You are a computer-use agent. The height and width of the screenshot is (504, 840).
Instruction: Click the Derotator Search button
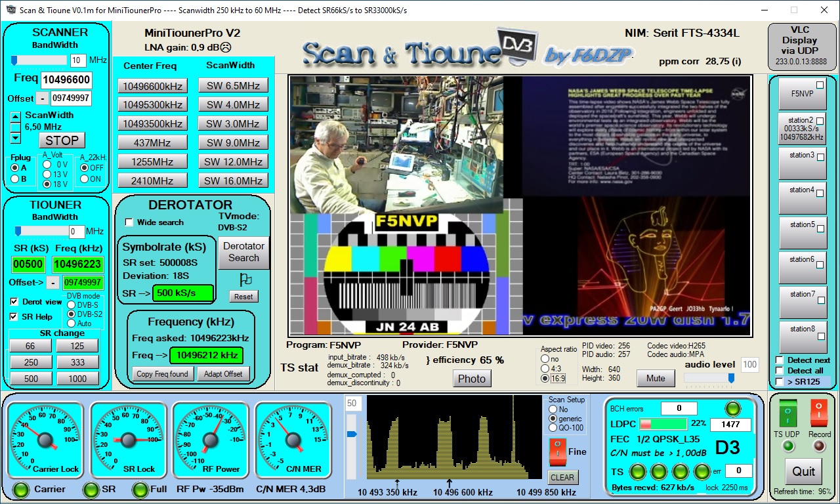click(x=243, y=253)
